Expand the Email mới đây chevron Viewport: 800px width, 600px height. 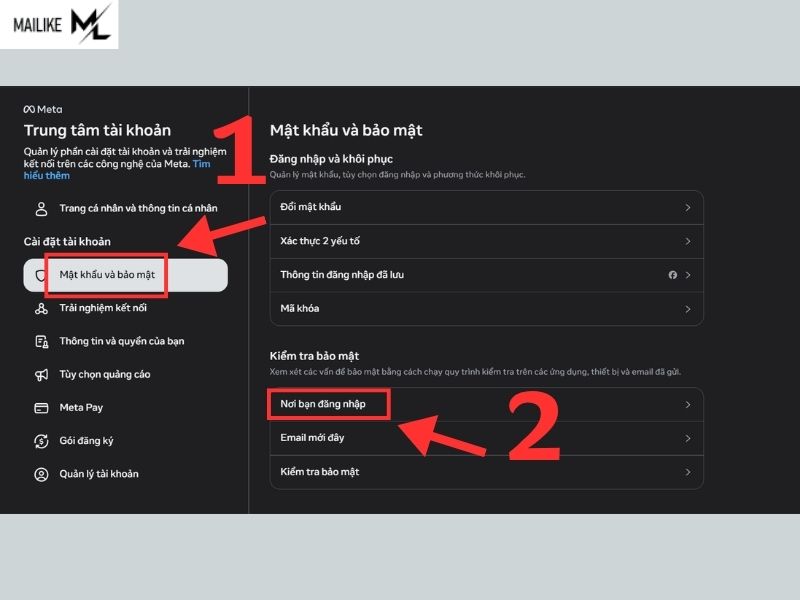[x=688, y=438]
